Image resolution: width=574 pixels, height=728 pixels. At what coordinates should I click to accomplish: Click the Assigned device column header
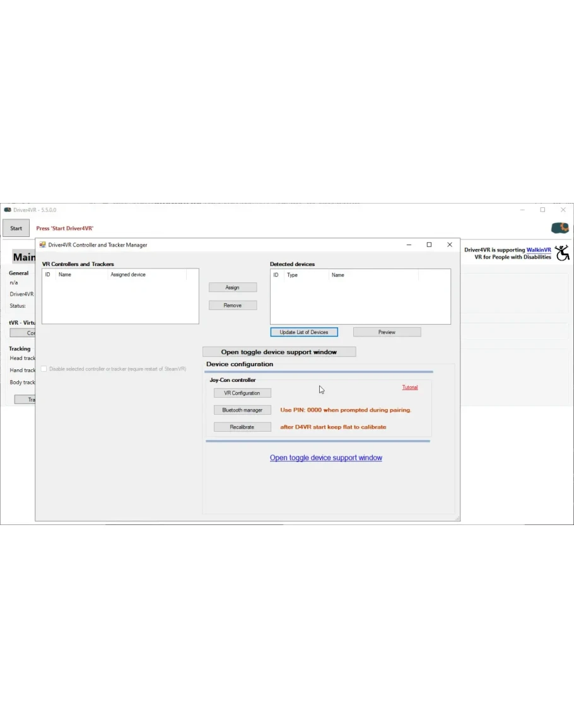click(x=129, y=275)
